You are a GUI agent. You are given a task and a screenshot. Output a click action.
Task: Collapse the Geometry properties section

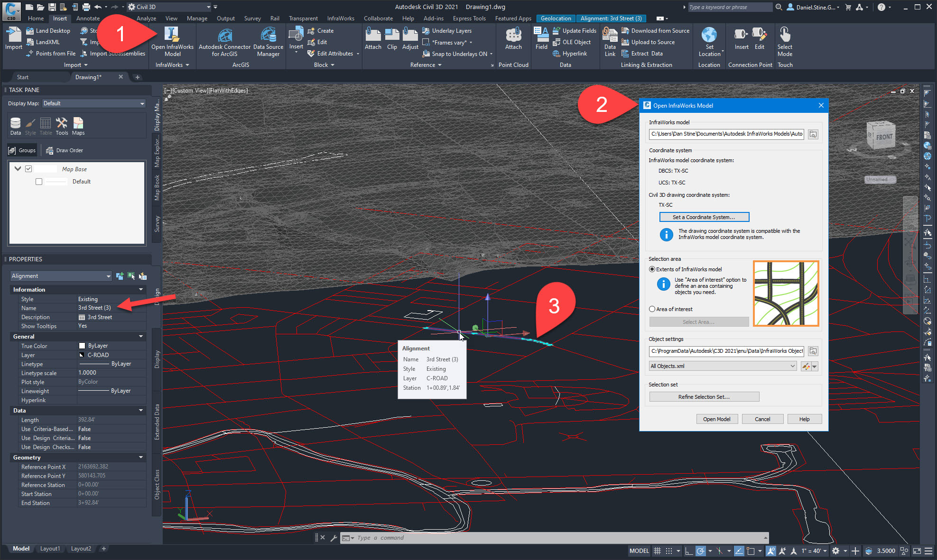[141, 458]
